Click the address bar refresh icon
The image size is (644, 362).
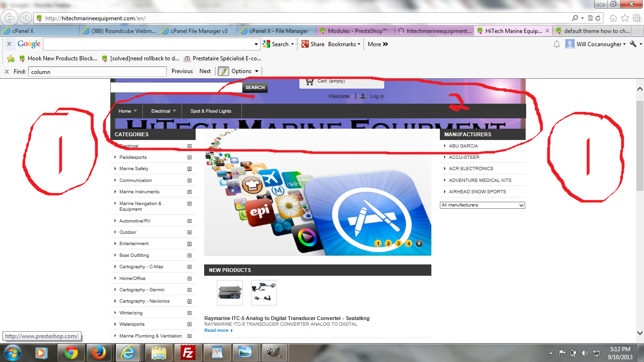pyautogui.click(x=598, y=18)
